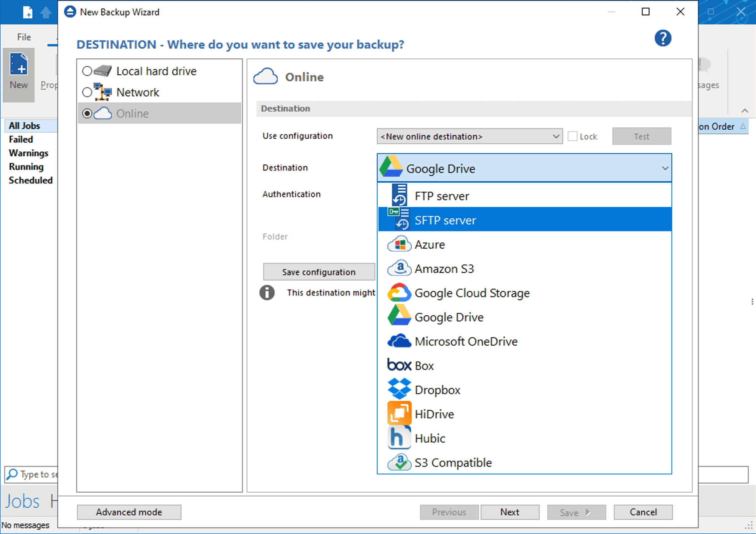Choose FTP server from destination list
Viewport: 756px width, 534px height.
click(525, 196)
